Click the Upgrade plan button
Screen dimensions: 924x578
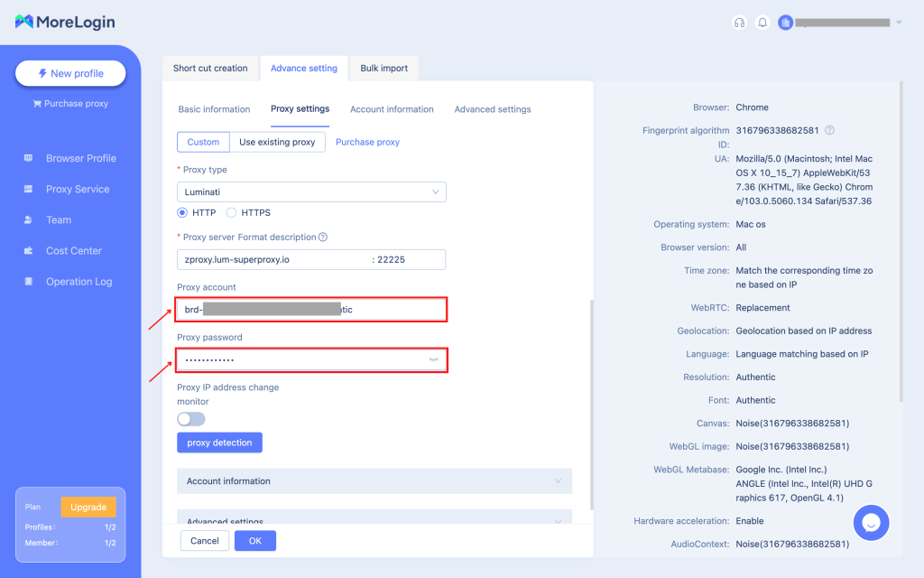[x=88, y=508]
